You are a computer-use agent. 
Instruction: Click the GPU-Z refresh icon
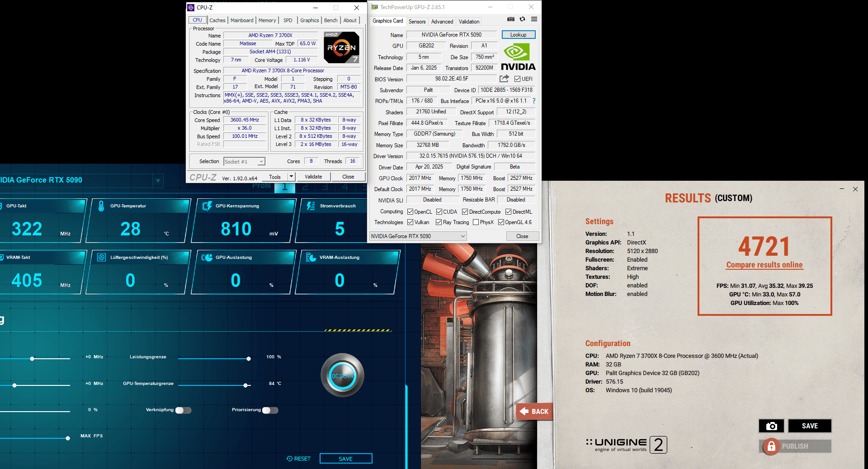click(522, 19)
